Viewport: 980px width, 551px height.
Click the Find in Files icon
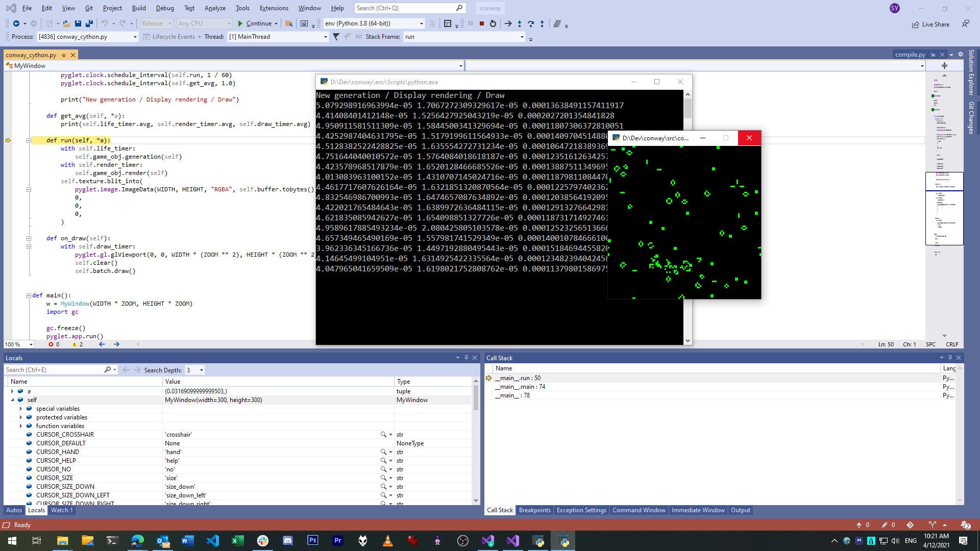(x=289, y=23)
